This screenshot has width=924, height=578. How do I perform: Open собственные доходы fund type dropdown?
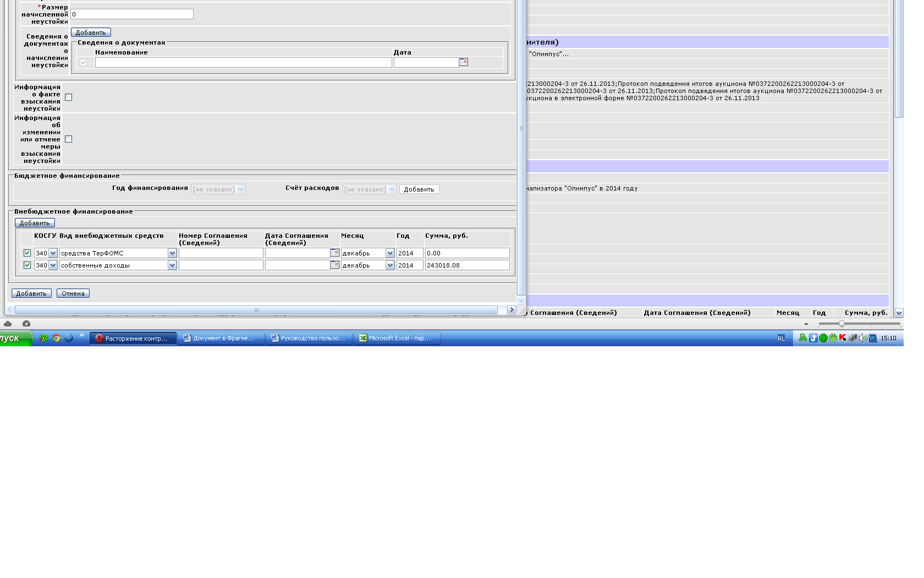[x=118, y=265]
